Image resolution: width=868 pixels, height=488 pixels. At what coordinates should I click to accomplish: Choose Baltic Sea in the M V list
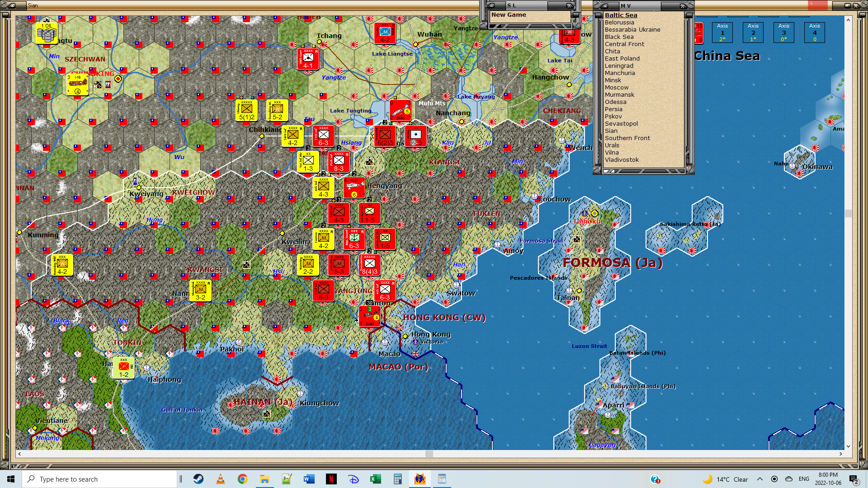[621, 15]
